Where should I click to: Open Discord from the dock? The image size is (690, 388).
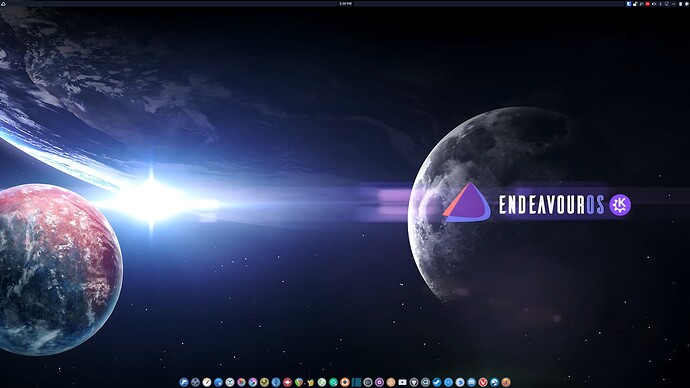click(x=471, y=382)
